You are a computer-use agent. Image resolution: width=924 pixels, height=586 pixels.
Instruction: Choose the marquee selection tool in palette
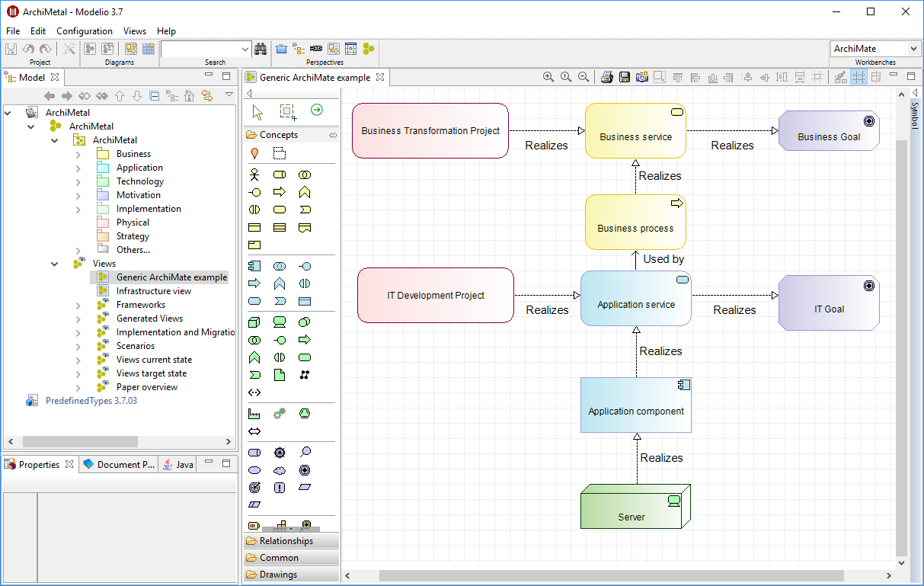coord(287,112)
